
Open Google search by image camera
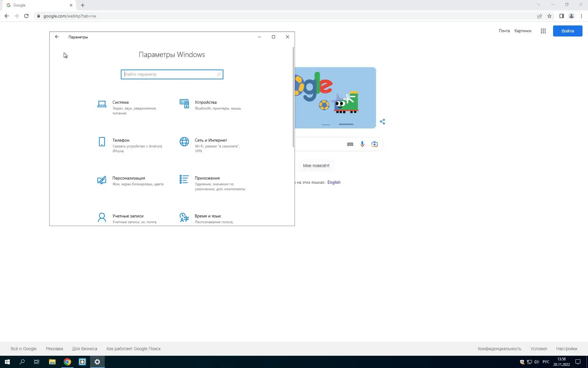[374, 144]
